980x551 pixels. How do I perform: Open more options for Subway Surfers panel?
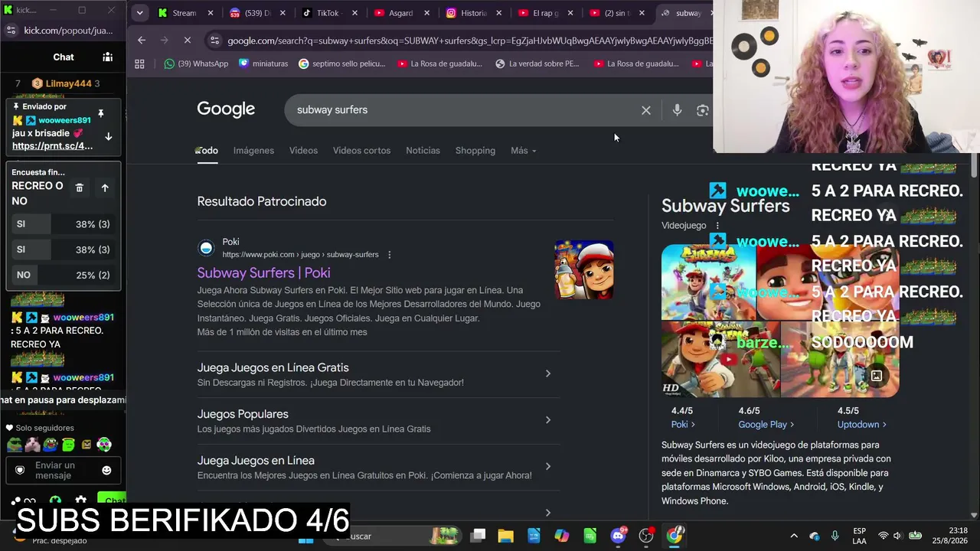click(717, 226)
